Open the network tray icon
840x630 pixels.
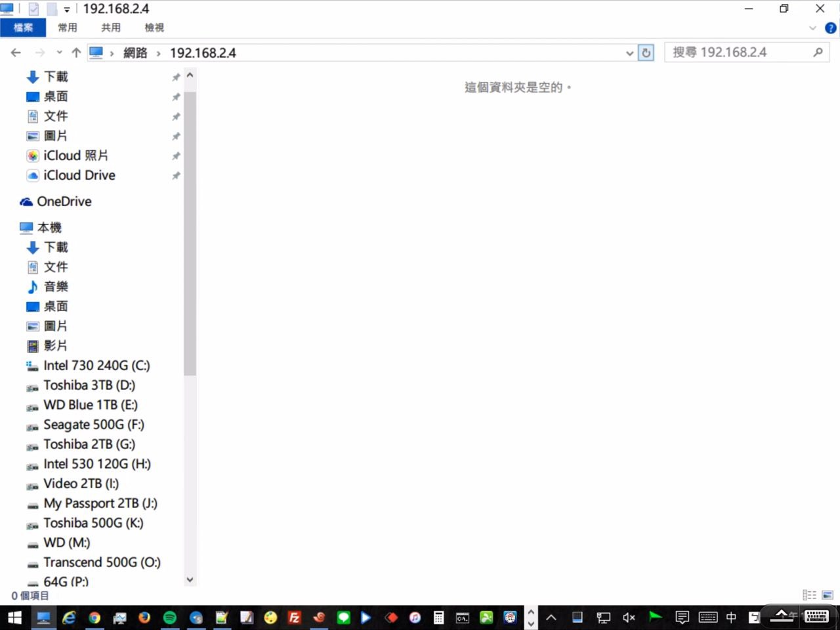pos(603,618)
